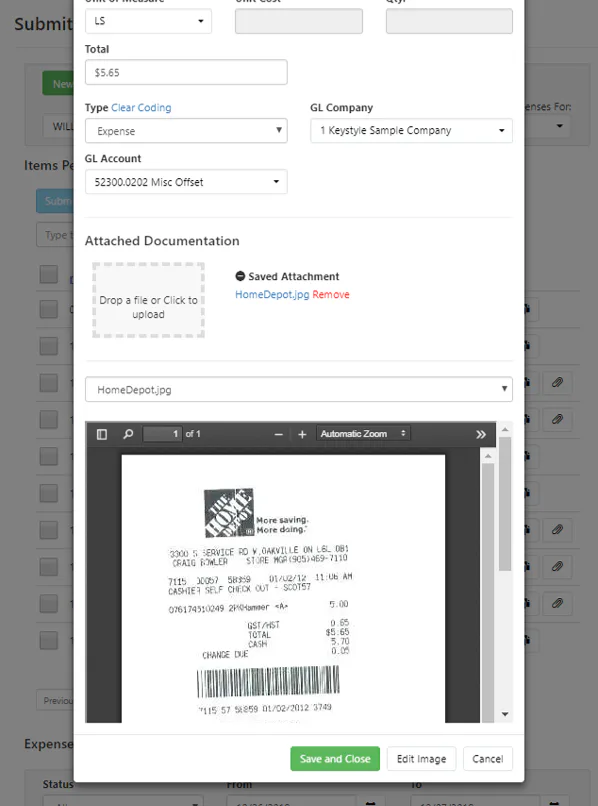
Task: Open the find magnifier in viewer toolbar
Action: (x=128, y=434)
